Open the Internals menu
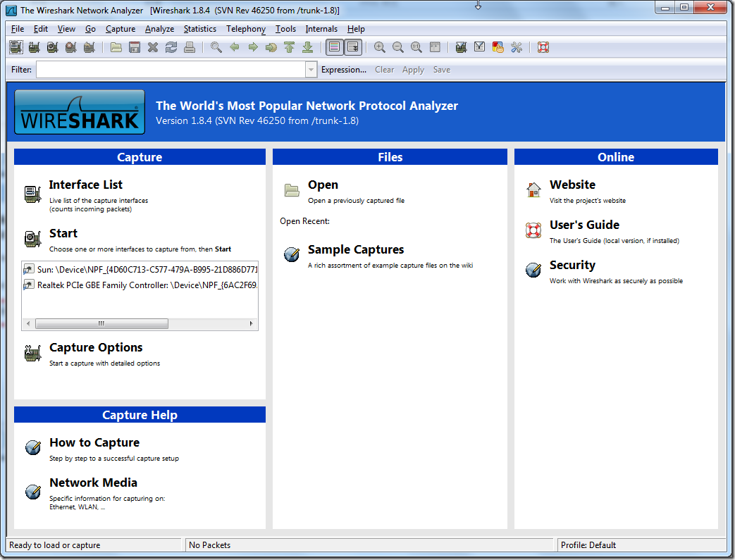Screen dimensions: 735x560 321,29
